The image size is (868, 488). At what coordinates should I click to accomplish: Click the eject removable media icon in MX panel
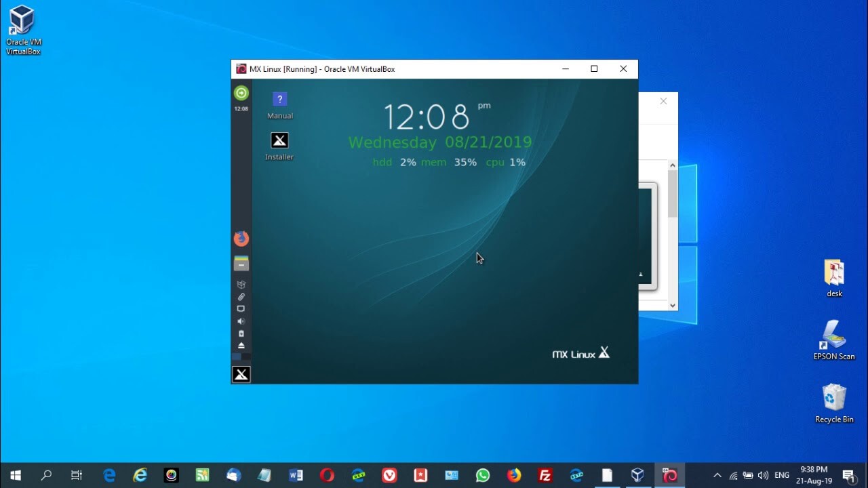(241, 346)
